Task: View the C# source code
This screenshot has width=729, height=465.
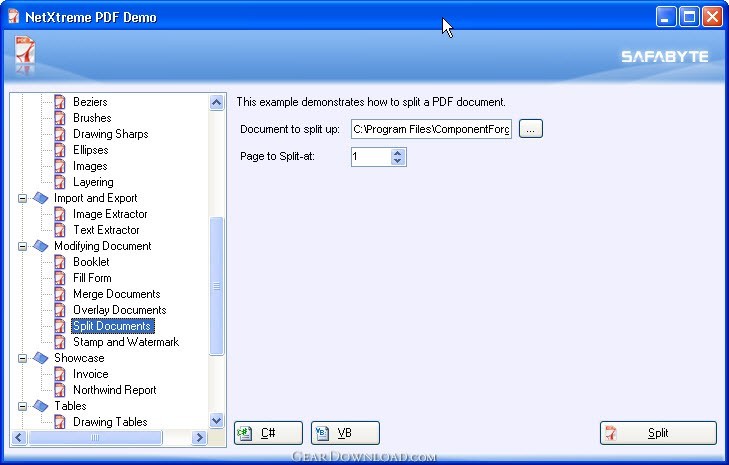Action: (267, 433)
